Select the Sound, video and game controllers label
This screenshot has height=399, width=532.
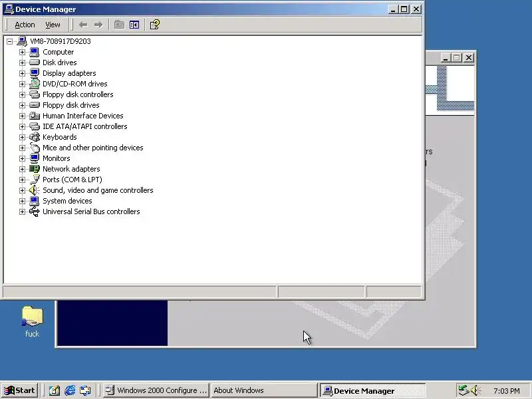[98, 190]
